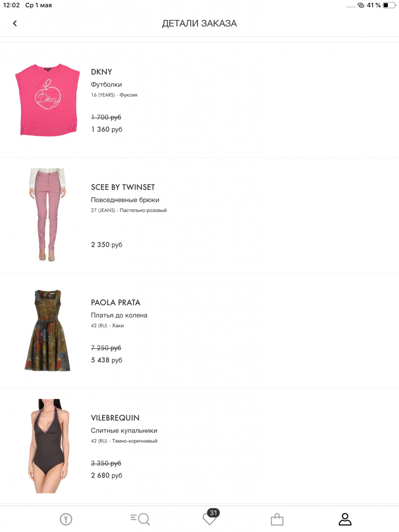The height and width of the screenshot is (532, 399).
Task: Open the account profile icon
Action: (x=345, y=519)
